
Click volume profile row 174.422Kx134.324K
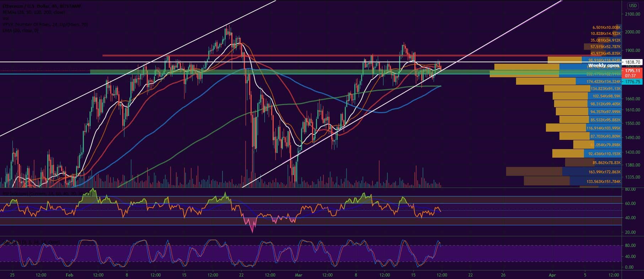click(x=603, y=81)
